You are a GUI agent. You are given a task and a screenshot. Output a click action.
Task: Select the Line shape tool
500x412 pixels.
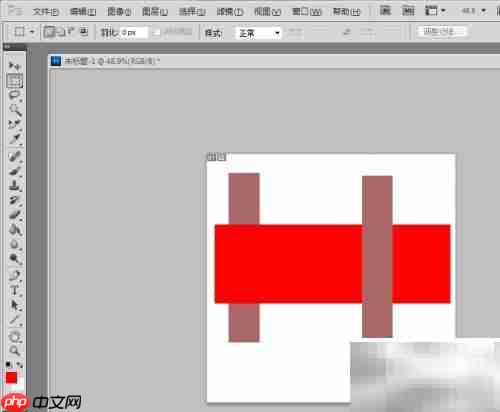pyautogui.click(x=15, y=319)
